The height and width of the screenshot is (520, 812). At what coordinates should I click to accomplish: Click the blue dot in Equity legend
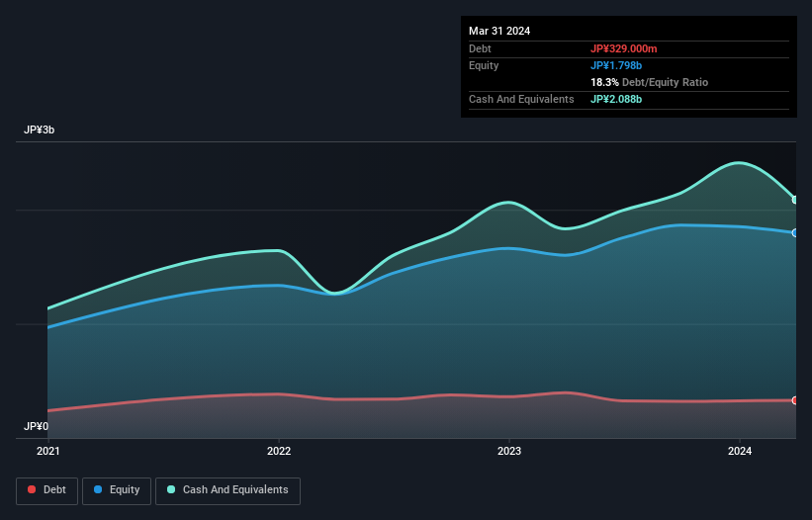click(98, 489)
